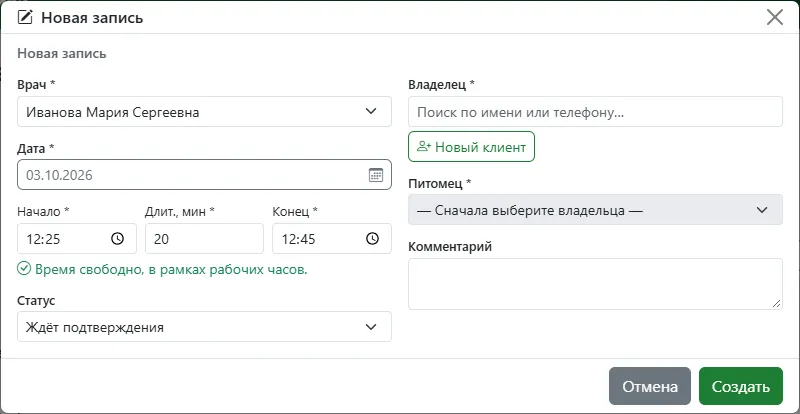Close the Новая запись dialog with X
The width and height of the screenshot is (800, 414).
tap(775, 17)
